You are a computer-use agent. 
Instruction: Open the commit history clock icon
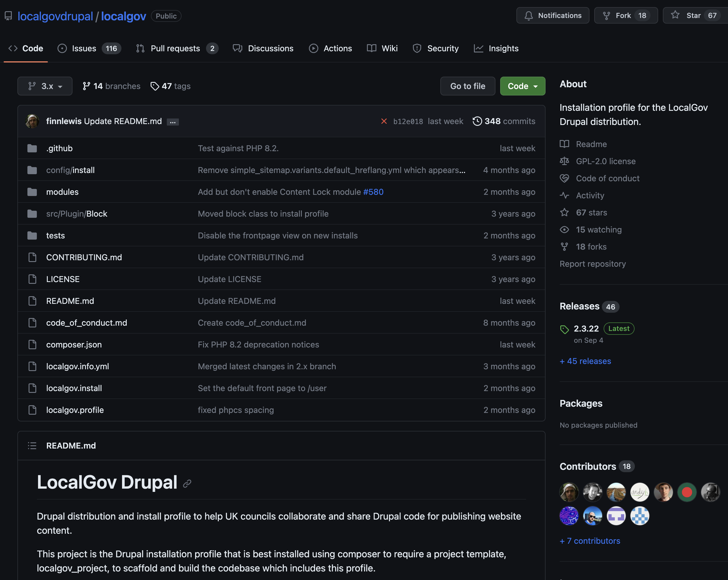[x=477, y=121]
